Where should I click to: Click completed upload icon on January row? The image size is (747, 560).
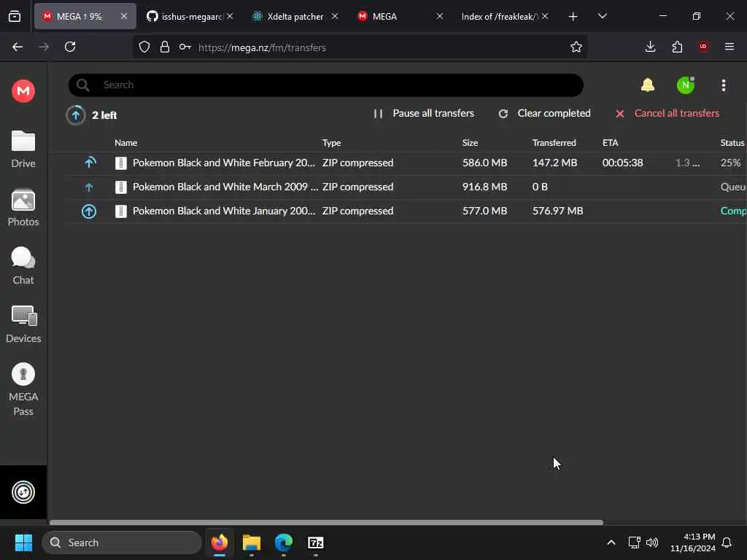[x=89, y=211]
